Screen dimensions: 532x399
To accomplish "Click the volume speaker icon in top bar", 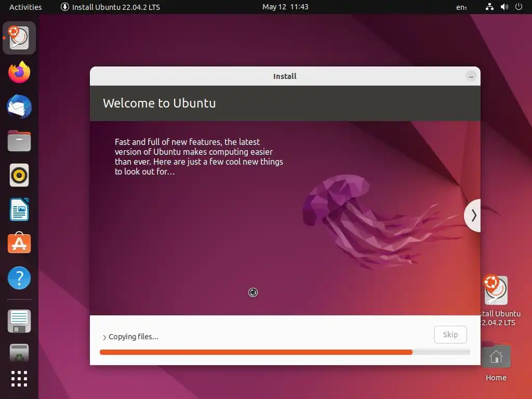I will coord(504,7).
